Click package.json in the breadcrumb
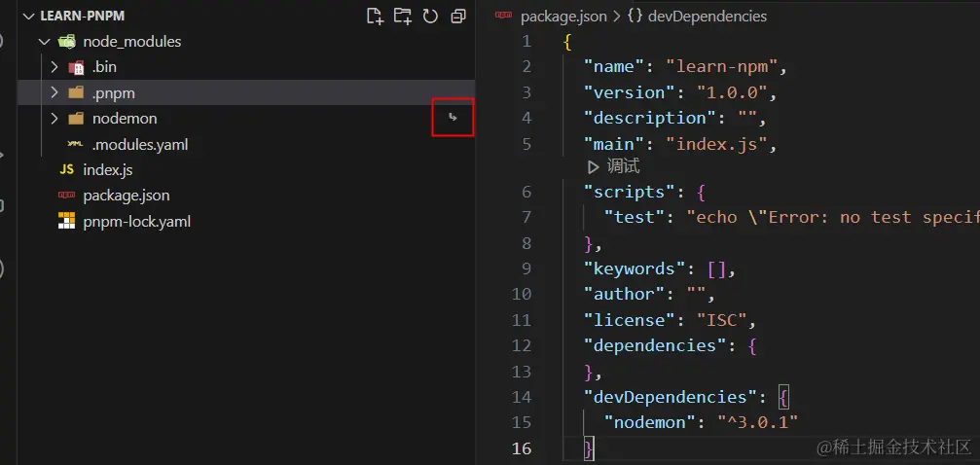 [x=563, y=17]
